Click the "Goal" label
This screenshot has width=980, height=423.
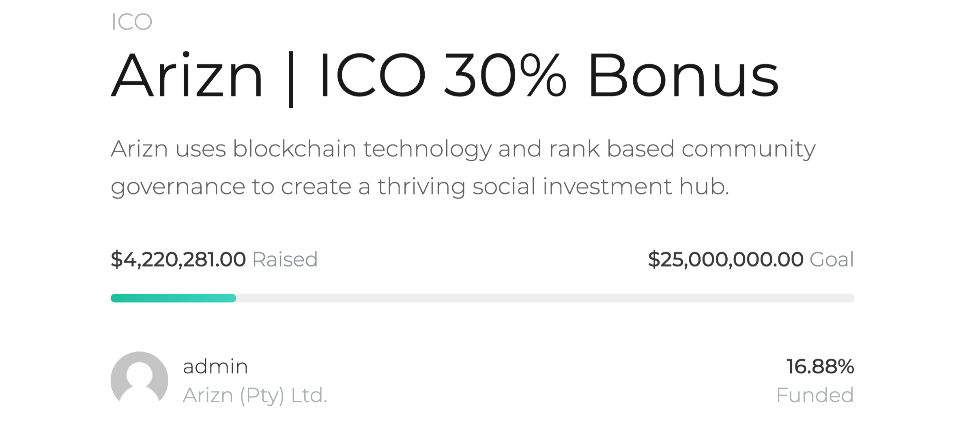coord(832,259)
